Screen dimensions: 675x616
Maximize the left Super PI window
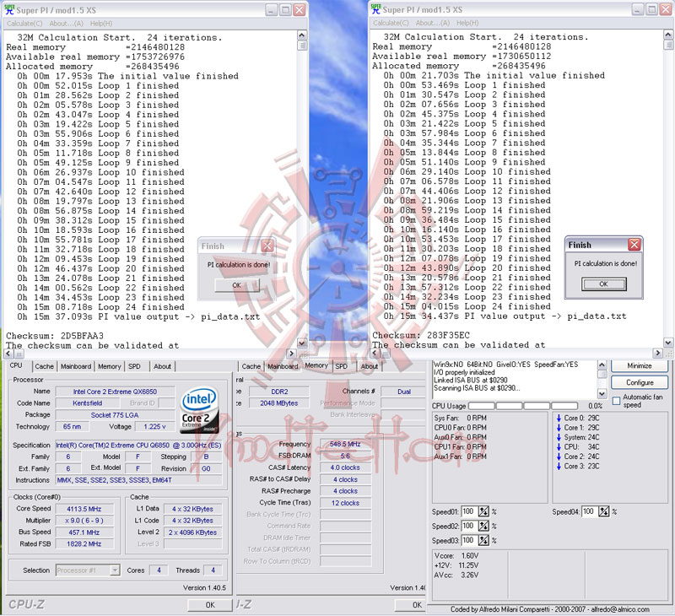[285, 10]
